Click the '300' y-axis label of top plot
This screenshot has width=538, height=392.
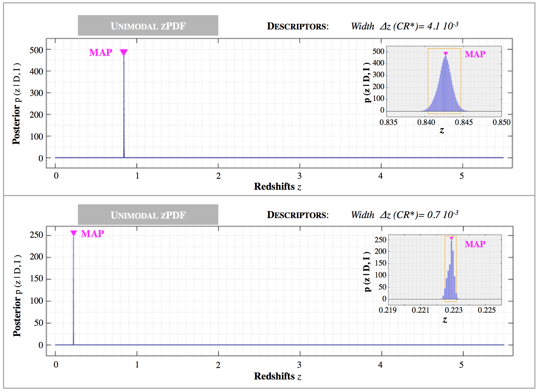click(37, 93)
